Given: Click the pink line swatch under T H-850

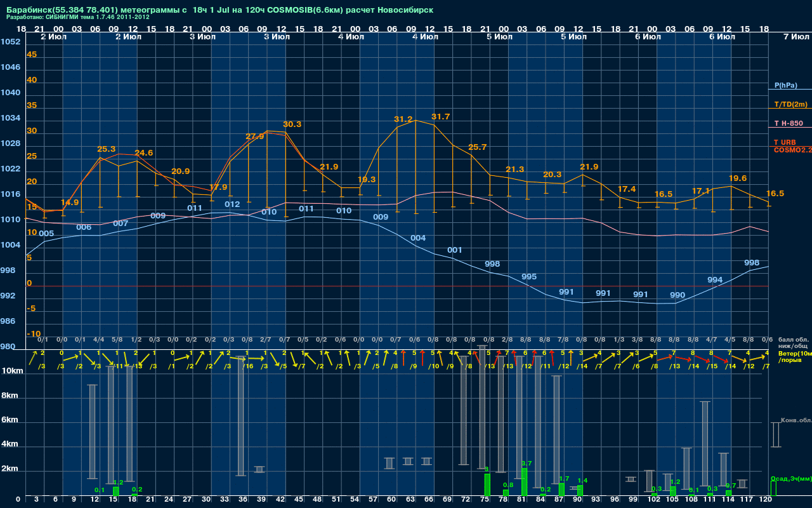Looking at the screenshot, I should click(x=789, y=128).
